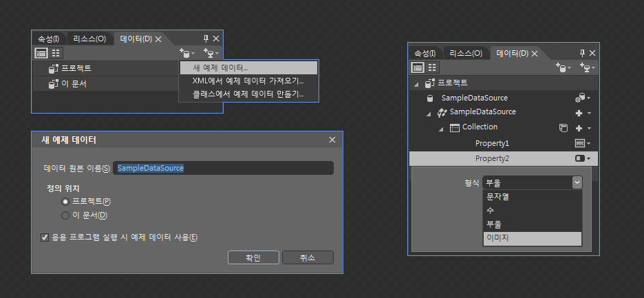Screen dimensions: 644x298
Task: Select 이미지 option in type list
Action: (533, 238)
